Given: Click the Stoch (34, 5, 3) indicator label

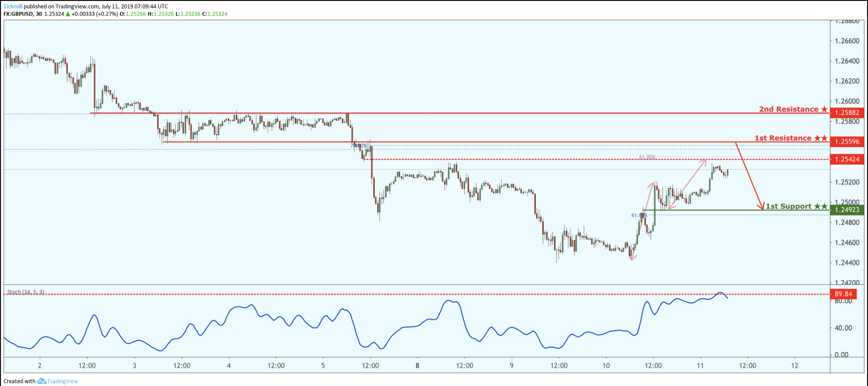Looking at the screenshot, I should (x=26, y=292).
